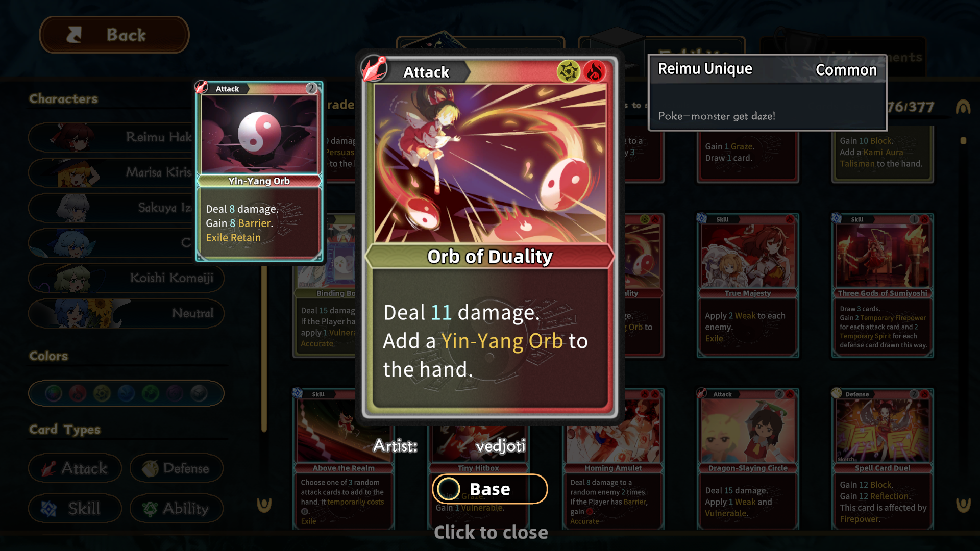Toggle the Defense card type filter

click(177, 468)
